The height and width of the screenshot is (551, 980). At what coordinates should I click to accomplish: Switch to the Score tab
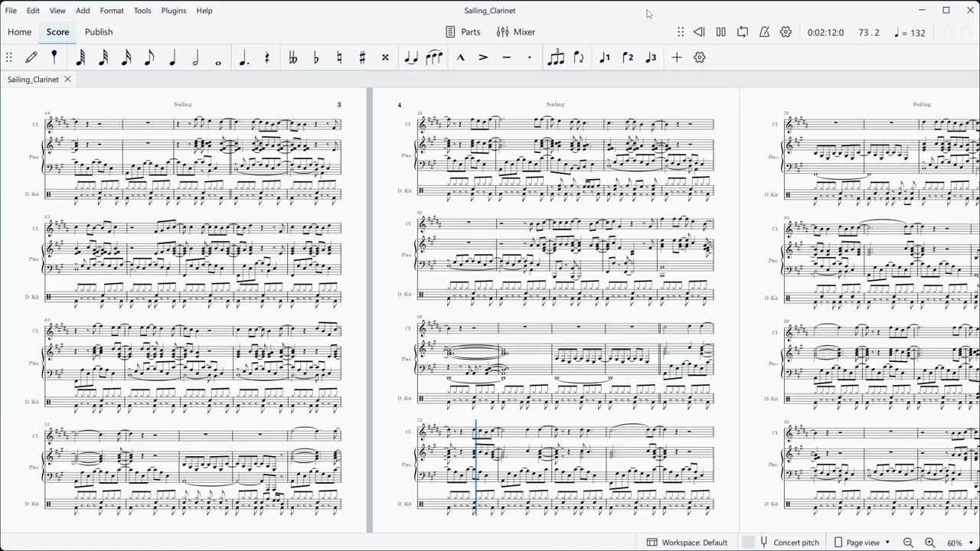57,32
